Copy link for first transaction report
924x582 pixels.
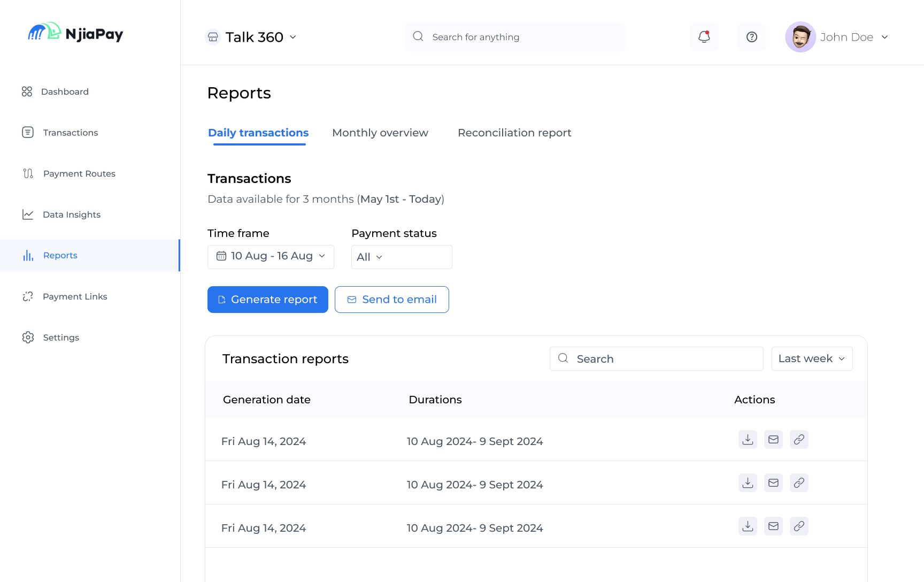tap(799, 440)
